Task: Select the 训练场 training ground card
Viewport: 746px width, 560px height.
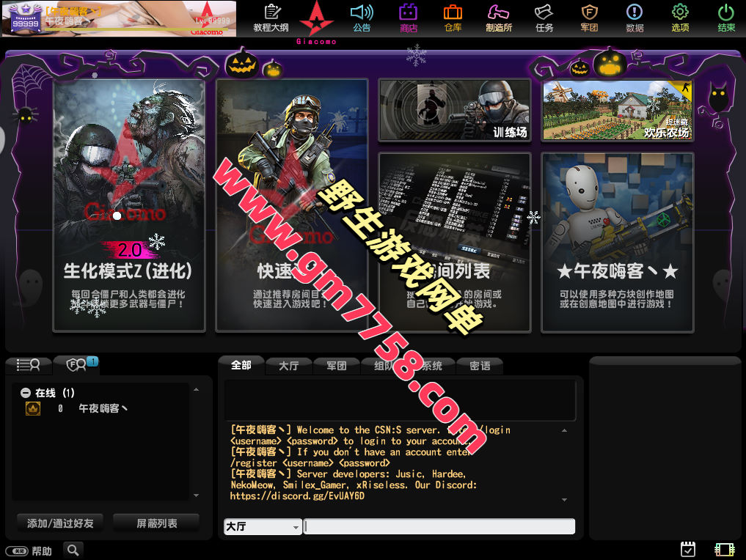Action: click(x=454, y=110)
